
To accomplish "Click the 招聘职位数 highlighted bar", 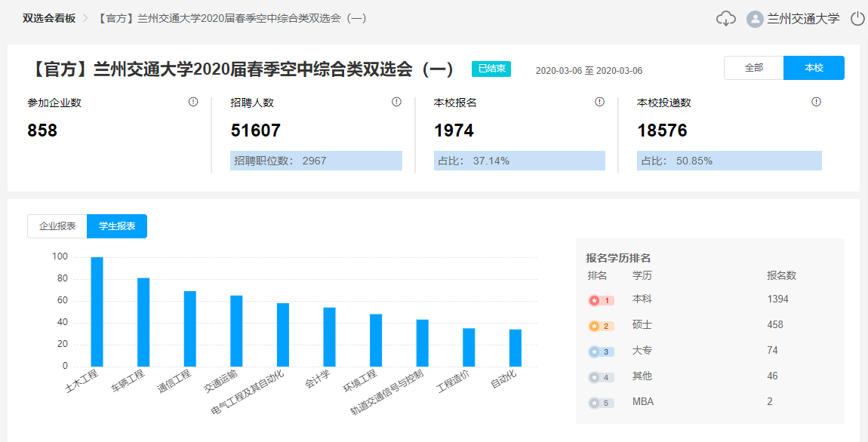I will tap(316, 161).
